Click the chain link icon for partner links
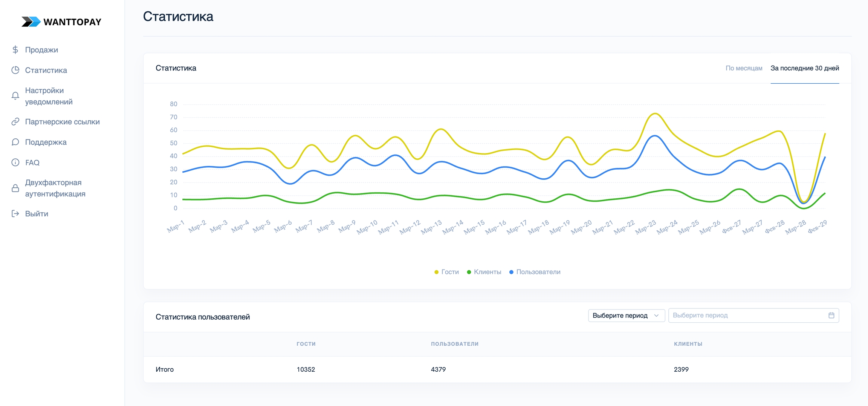The image size is (868, 406). click(15, 122)
